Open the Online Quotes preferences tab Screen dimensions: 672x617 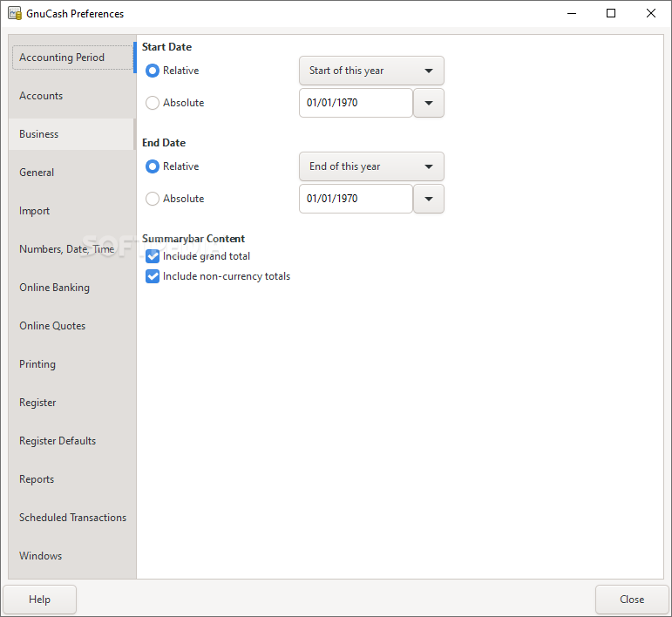click(x=72, y=326)
